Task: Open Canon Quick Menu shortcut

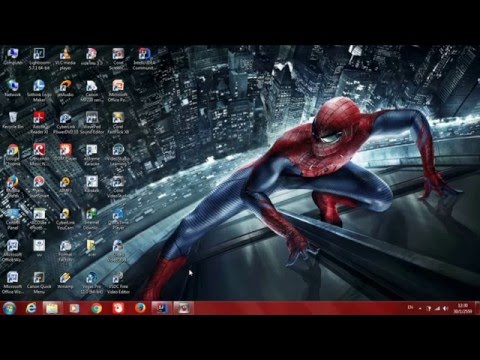Action: (39, 283)
